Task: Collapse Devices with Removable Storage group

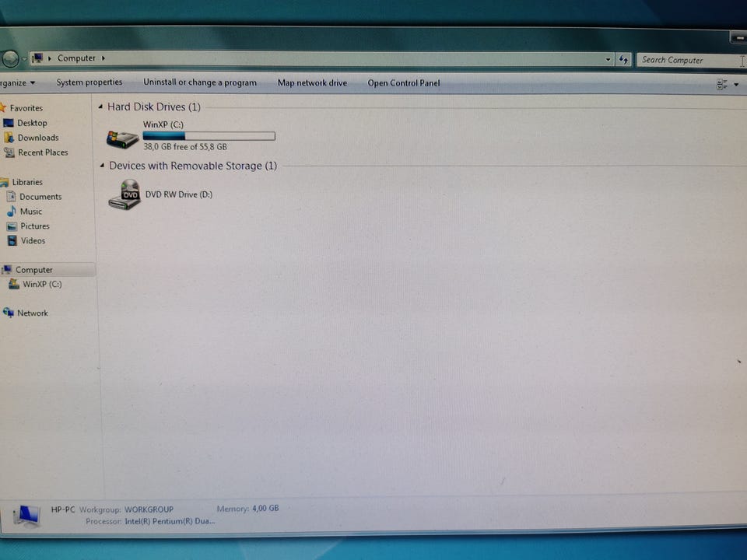Action: click(x=102, y=166)
